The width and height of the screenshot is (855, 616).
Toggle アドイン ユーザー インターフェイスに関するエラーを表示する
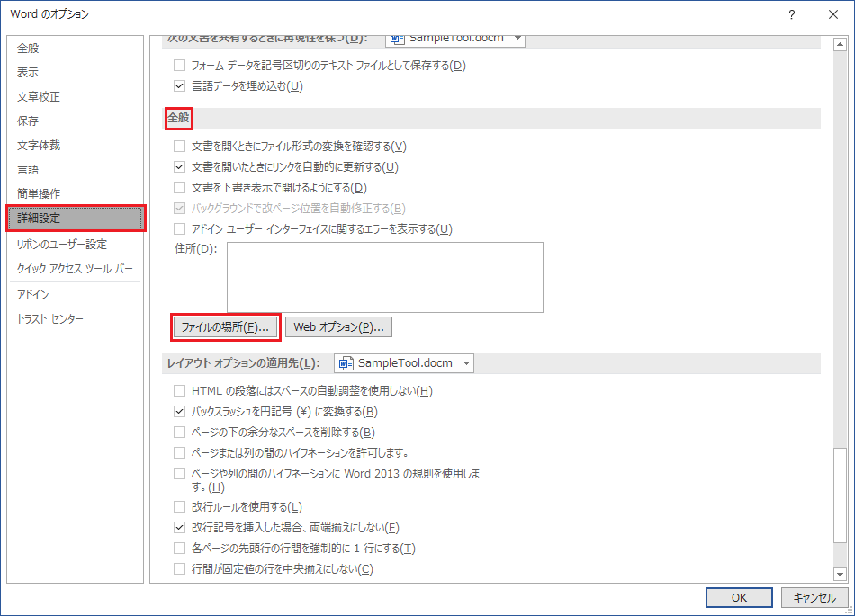click(179, 228)
